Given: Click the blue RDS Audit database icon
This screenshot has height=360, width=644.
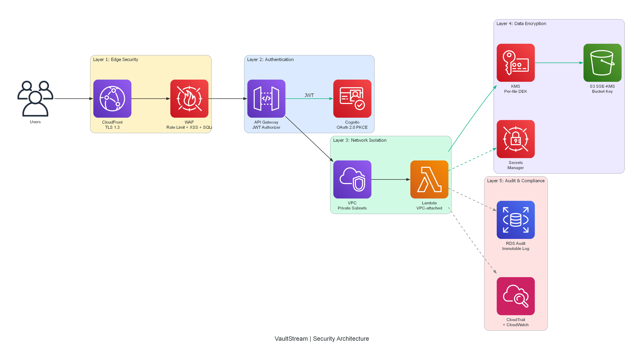Looking at the screenshot, I should click(516, 220).
